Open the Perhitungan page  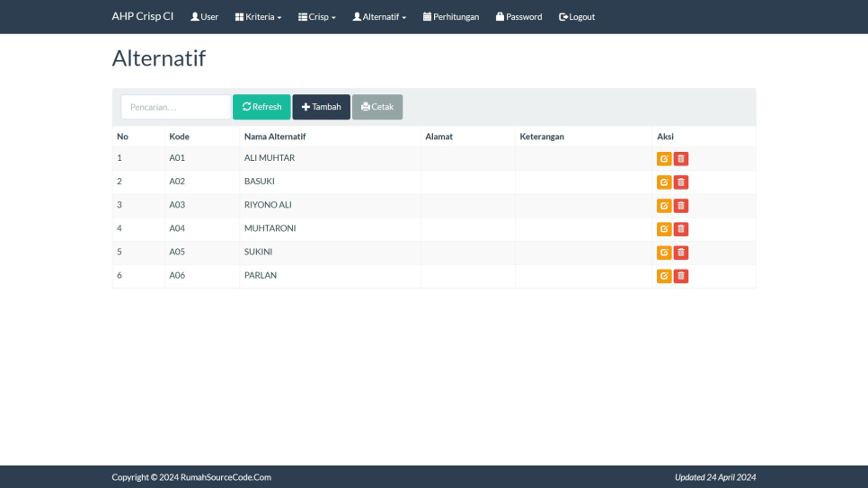451,17
